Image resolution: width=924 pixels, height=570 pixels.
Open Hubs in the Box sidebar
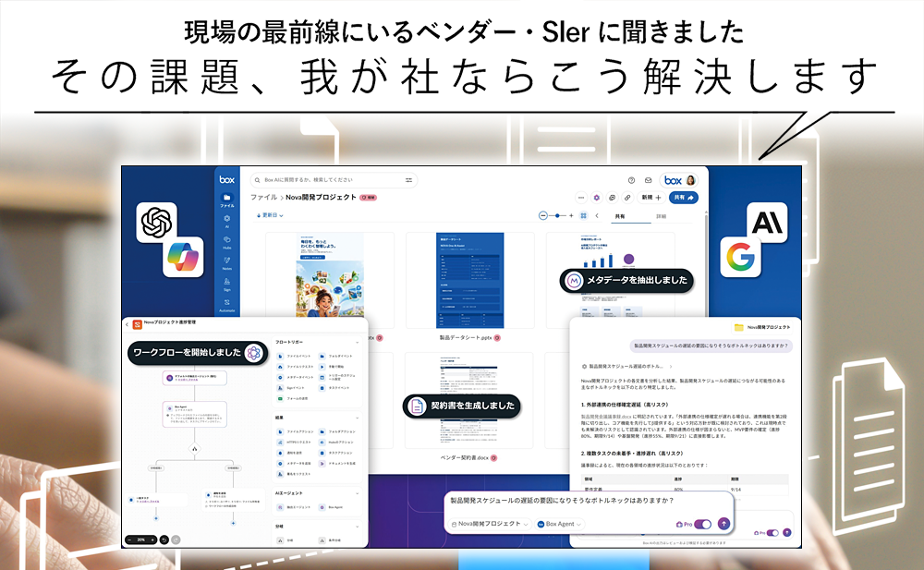[x=227, y=242]
